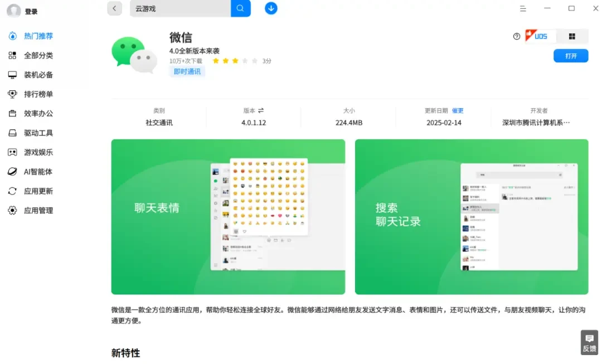The image size is (602, 364).
Task: Click the 新特性 heading
Action: pyautogui.click(x=125, y=353)
